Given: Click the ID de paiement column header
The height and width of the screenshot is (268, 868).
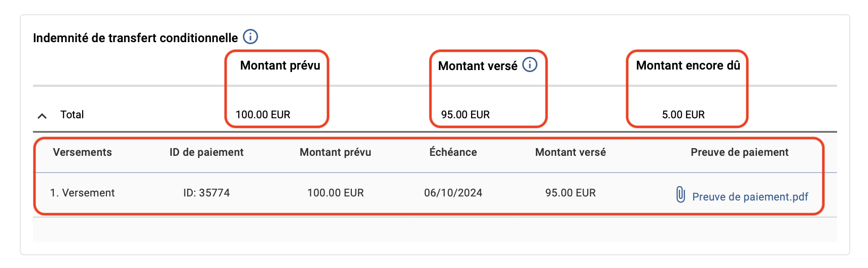Looking at the screenshot, I should pyautogui.click(x=206, y=152).
